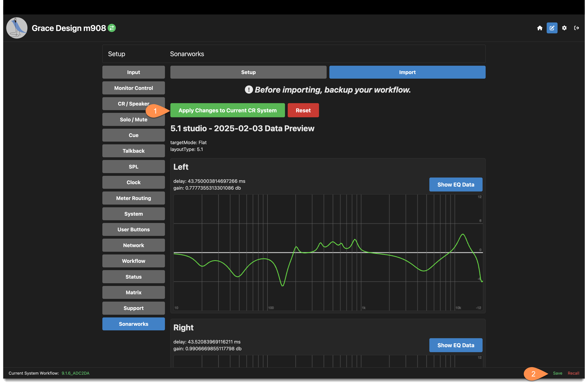Click the Grace Design m908 title
The width and height of the screenshot is (588, 385).
[69, 28]
